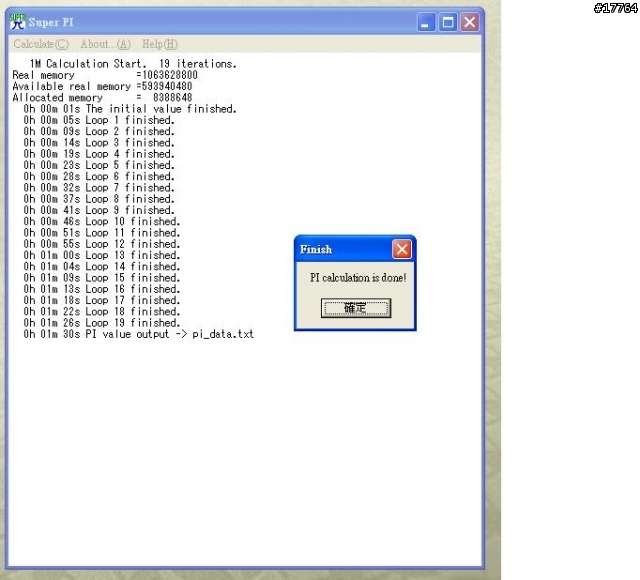
Task: Click the 'PI calculation is done!' message
Action: pyautogui.click(x=358, y=278)
